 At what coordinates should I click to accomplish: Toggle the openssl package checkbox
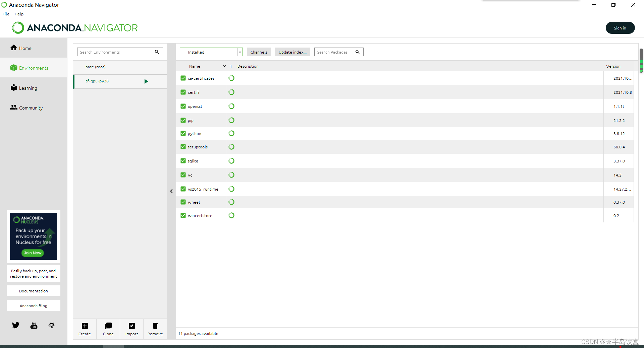183,106
